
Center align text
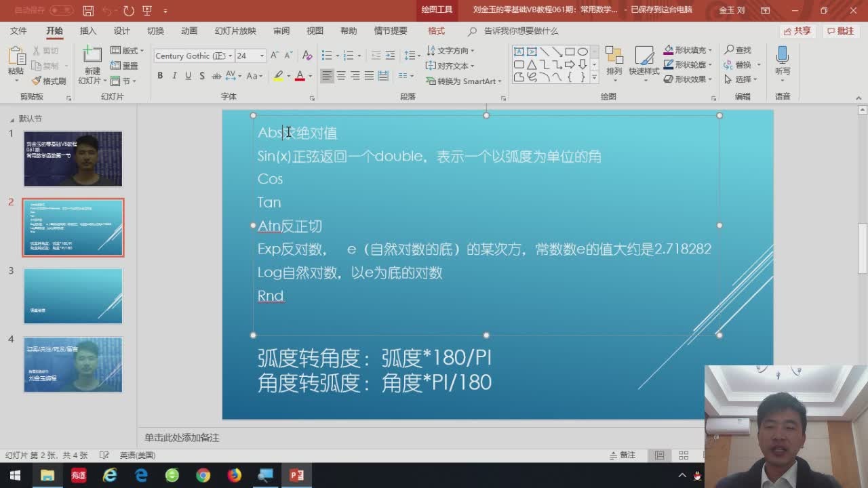point(341,76)
